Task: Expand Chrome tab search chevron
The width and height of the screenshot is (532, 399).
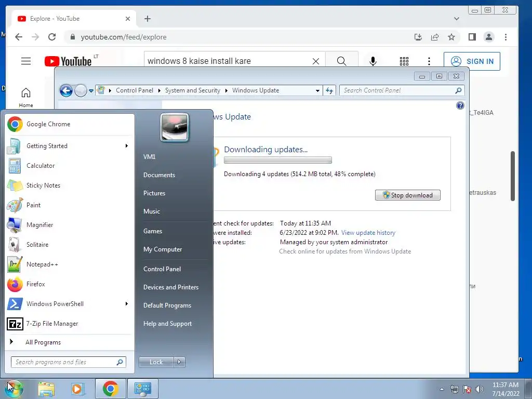Action: (x=457, y=19)
